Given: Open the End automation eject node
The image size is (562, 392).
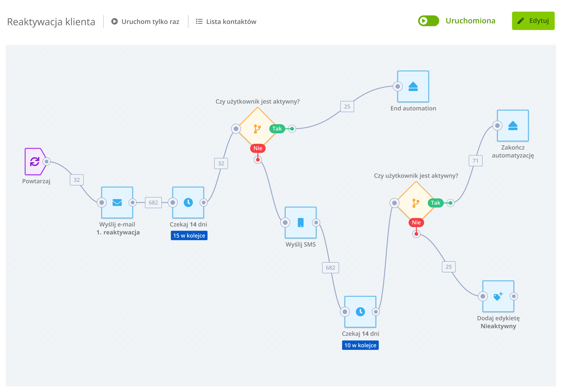Looking at the screenshot, I should (x=413, y=86).
